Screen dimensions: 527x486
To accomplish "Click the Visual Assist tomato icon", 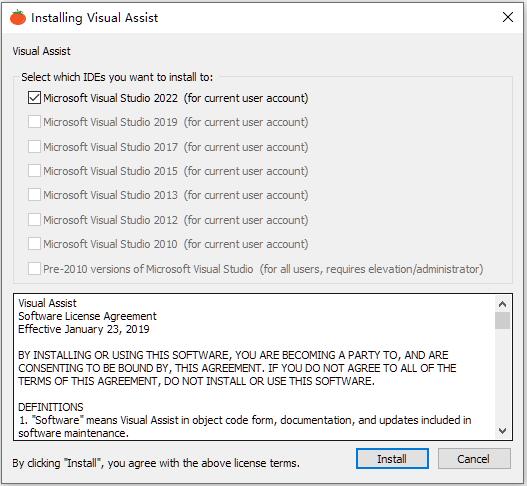I will click(18, 17).
